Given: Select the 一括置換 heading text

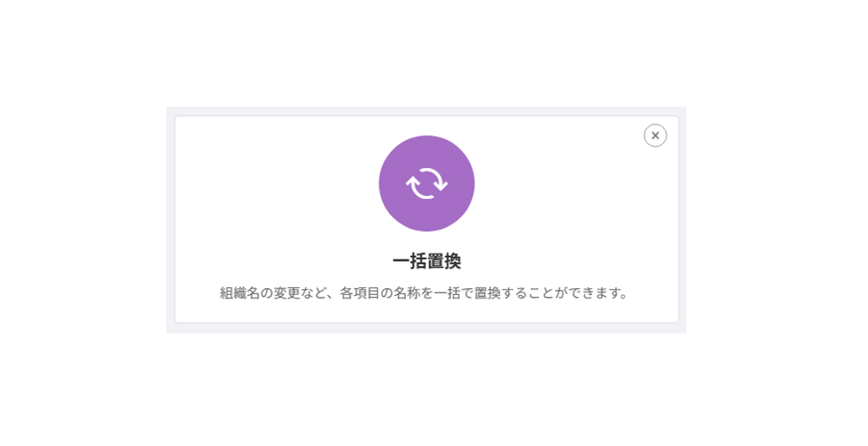Looking at the screenshot, I should tap(426, 261).
